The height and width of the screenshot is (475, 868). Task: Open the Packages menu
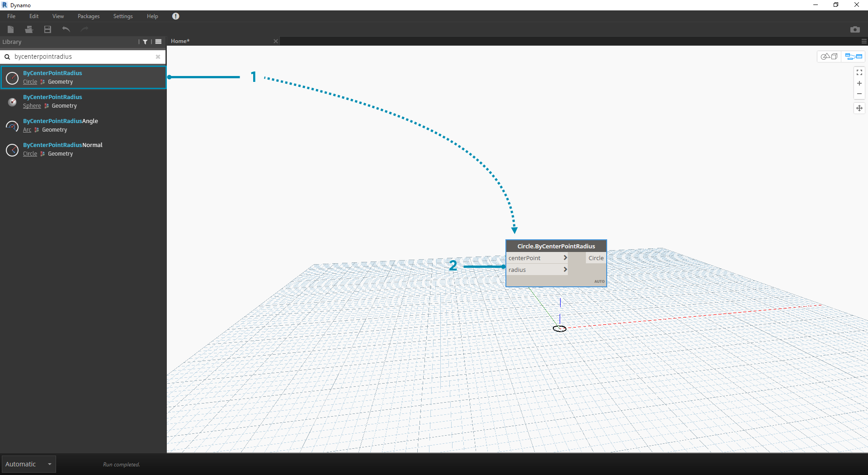(x=89, y=16)
